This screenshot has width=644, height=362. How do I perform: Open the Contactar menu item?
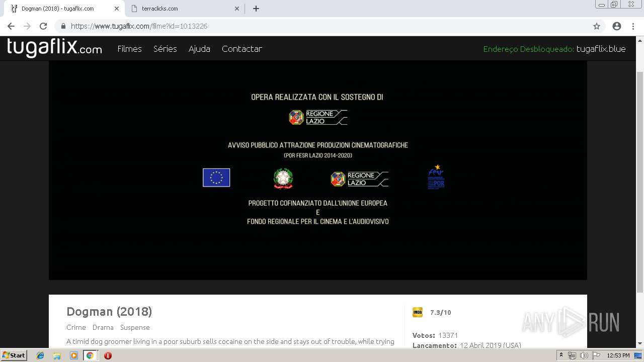click(x=242, y=49)
